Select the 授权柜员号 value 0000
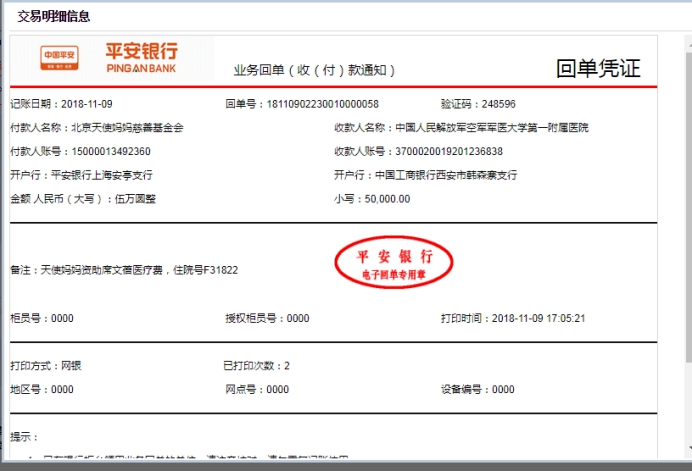The width and height of the screenshot is (692, 472). tap(298, 318)
